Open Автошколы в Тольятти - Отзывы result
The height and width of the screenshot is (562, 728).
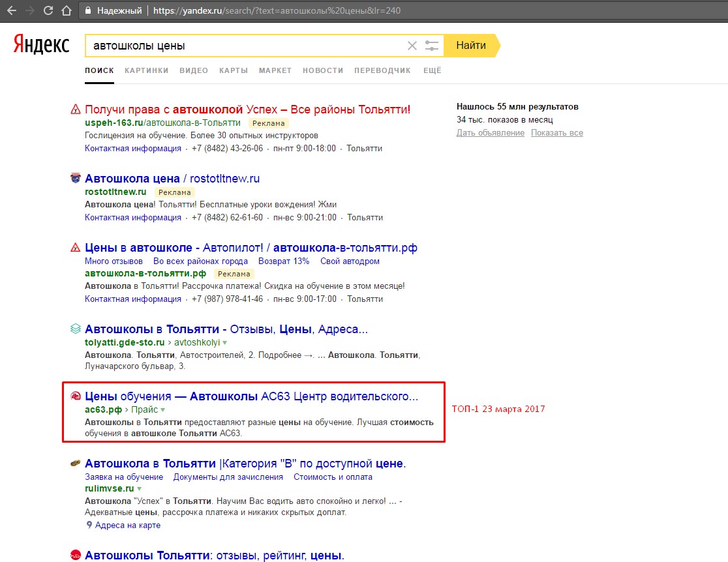(x=226, y=329)
